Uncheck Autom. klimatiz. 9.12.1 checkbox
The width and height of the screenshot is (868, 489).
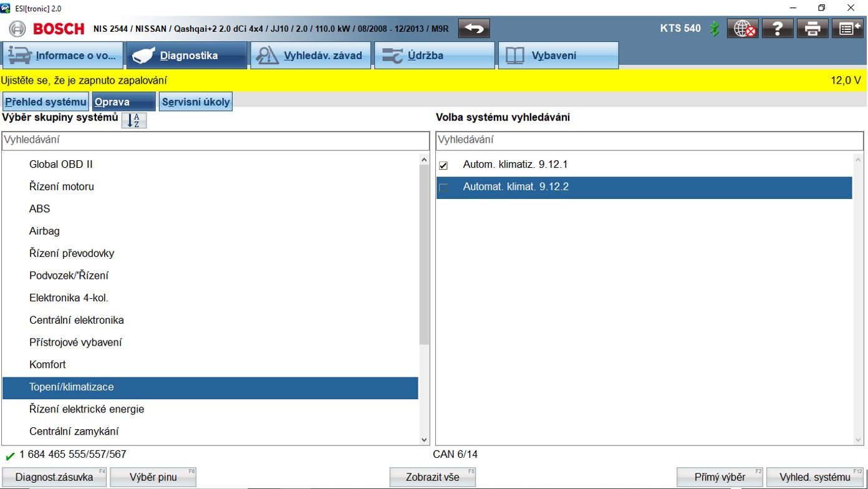tap(443, 165)
